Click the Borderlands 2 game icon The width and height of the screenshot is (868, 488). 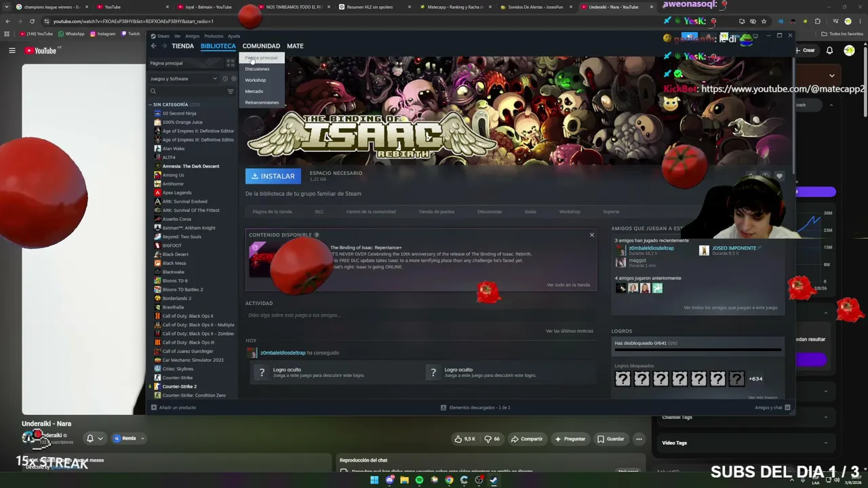tap(157, 298)
